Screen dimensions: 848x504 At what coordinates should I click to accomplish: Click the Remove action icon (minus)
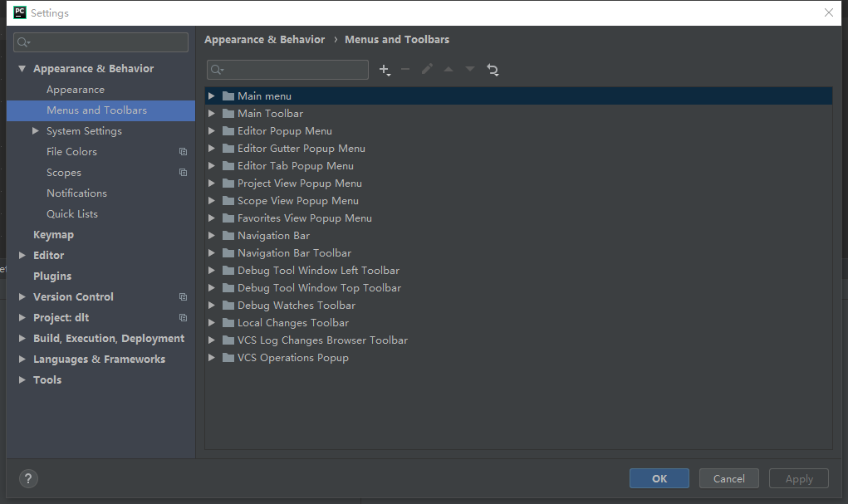coord(405,70)
